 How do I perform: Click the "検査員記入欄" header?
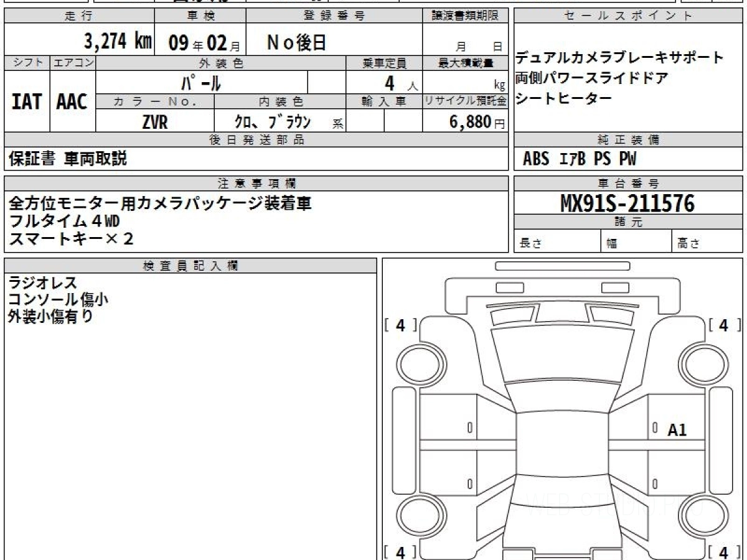click(x=190, y=266)
